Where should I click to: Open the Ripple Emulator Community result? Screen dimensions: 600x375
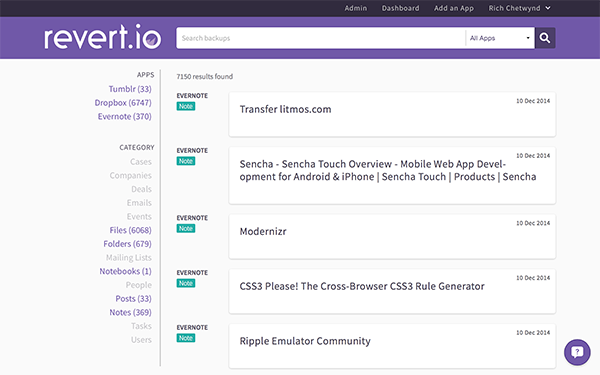pos(392,346)
